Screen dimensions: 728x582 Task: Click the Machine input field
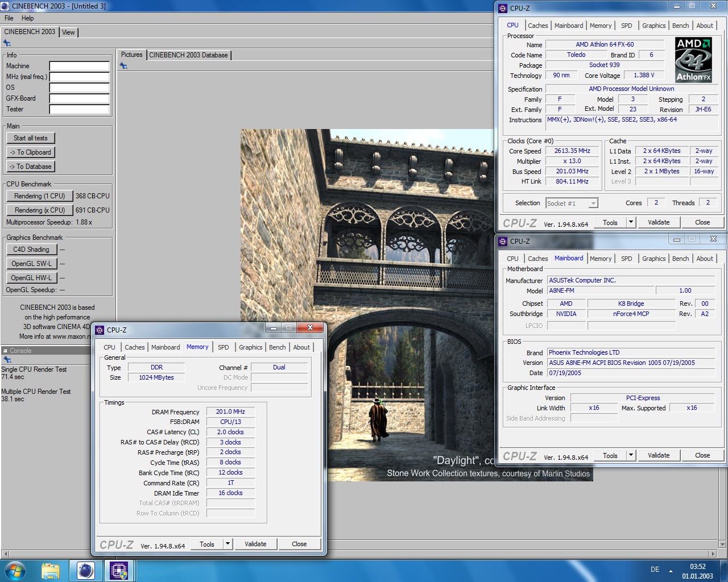(79, 66)
